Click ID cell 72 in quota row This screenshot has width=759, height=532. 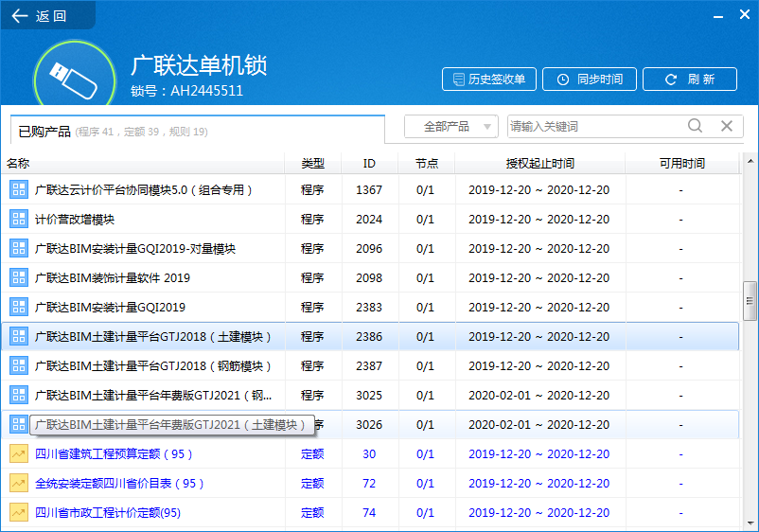pos(369,483)
